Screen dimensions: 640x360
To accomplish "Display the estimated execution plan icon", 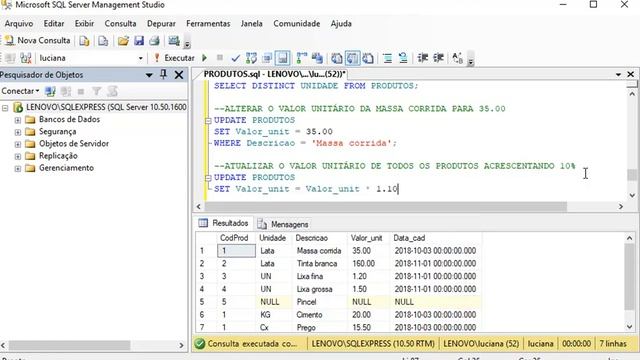I will pyautogui.click(x=251, y=58).
